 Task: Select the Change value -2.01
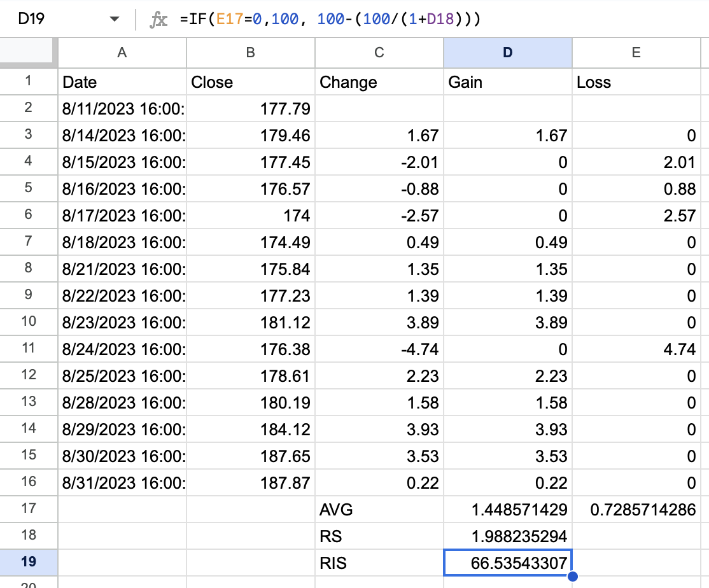click(x=379, y=162)
